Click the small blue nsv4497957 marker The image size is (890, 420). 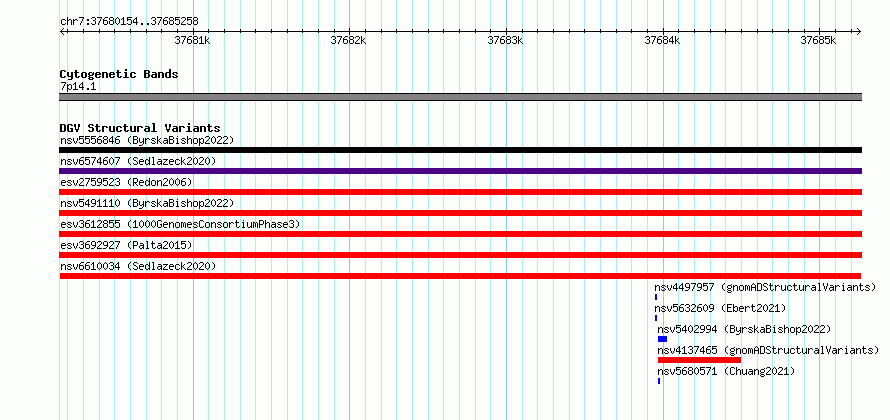point(656,297)
